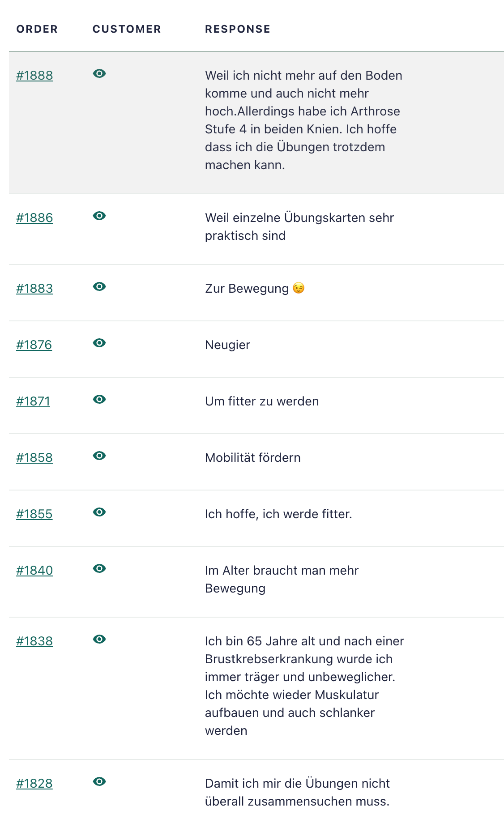Screen dimensions: 504x819
Task: Open order #1886 link
Action: pyautogui.click(x=34, y=218)
